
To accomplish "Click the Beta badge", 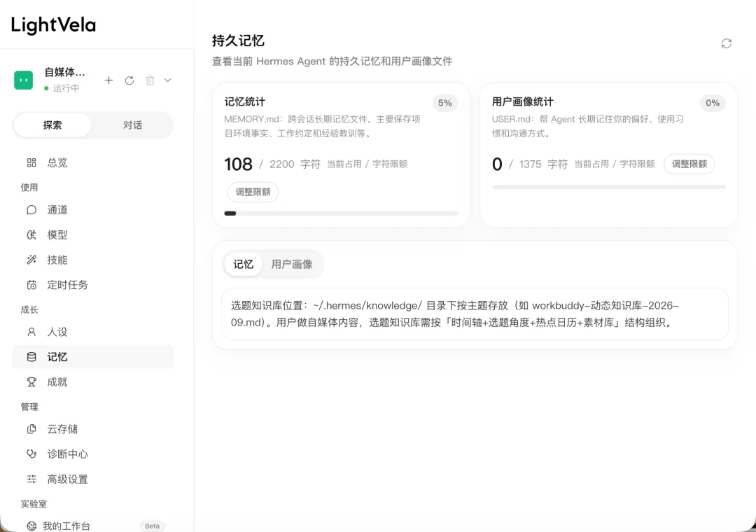I will 152,526.
